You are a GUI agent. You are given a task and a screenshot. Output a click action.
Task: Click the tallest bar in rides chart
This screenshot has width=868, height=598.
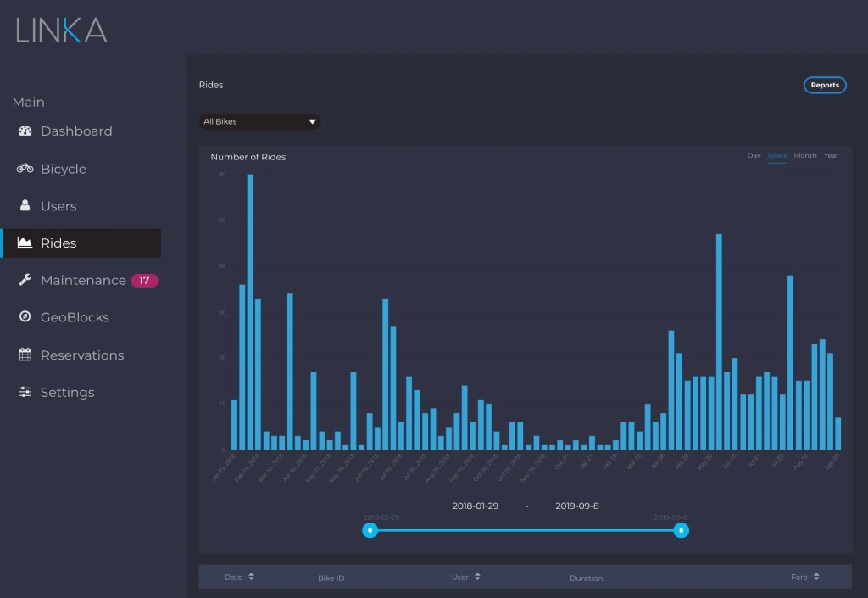click(x=250, y=311)
